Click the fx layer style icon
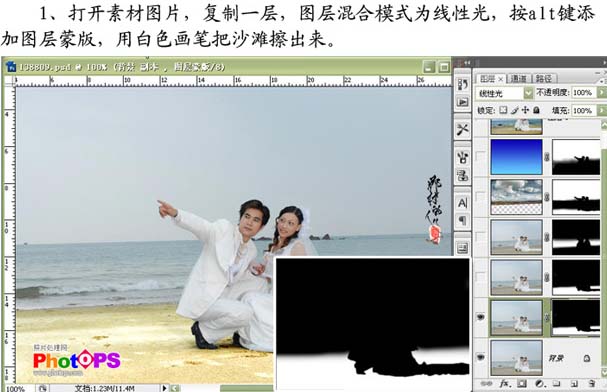This screenshot has width=607, height=392. [504, 383]
